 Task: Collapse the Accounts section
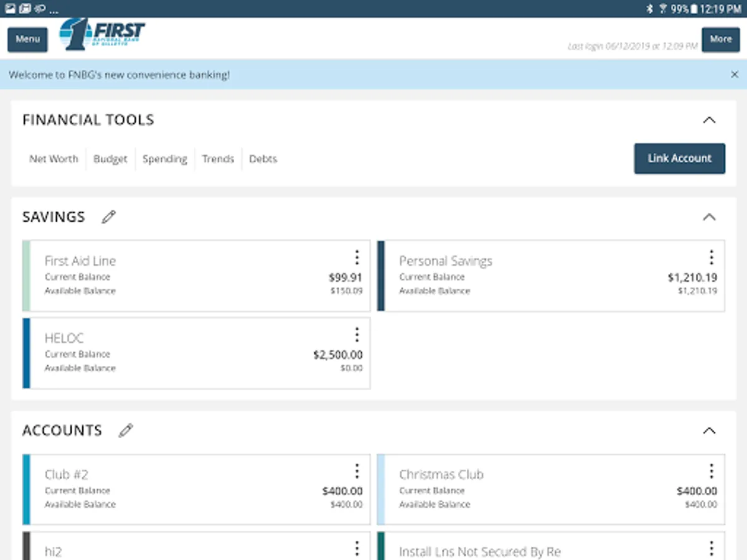point(709,431)
